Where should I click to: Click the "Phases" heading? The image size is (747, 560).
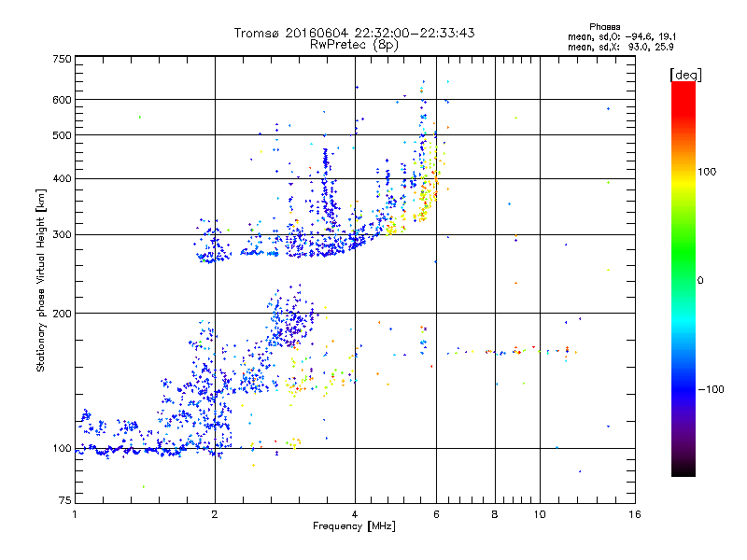tap(604, 27)
